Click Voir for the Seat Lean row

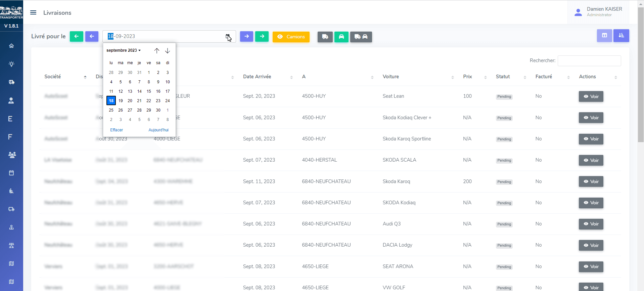pyautogui.click(x=591, y=96)
